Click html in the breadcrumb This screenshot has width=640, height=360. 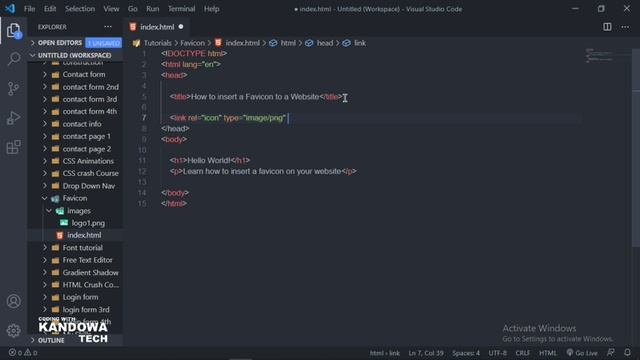coord(288,43)
